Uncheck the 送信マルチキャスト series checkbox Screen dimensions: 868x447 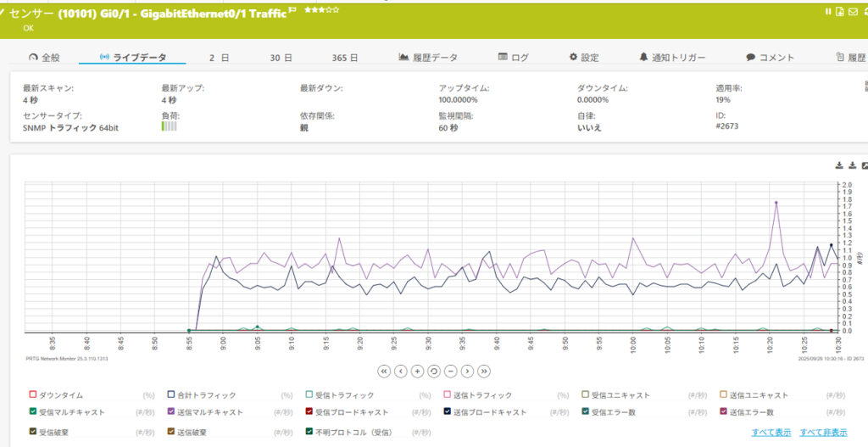coord(170,412)
